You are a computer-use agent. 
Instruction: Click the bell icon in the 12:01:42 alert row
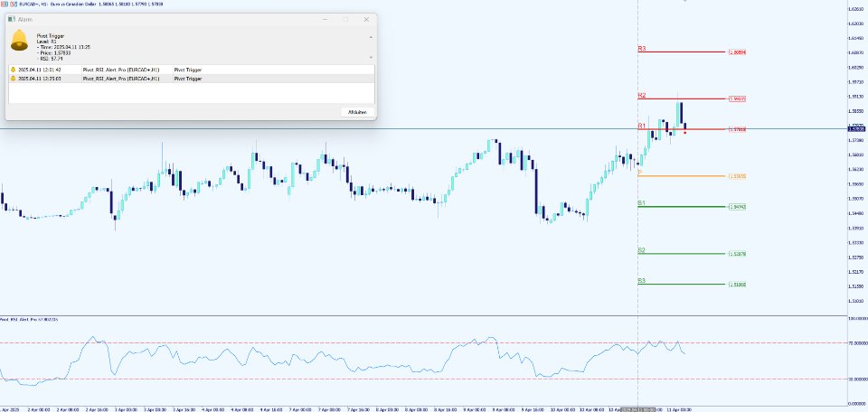pyautogui.click(x=13, y=70)
